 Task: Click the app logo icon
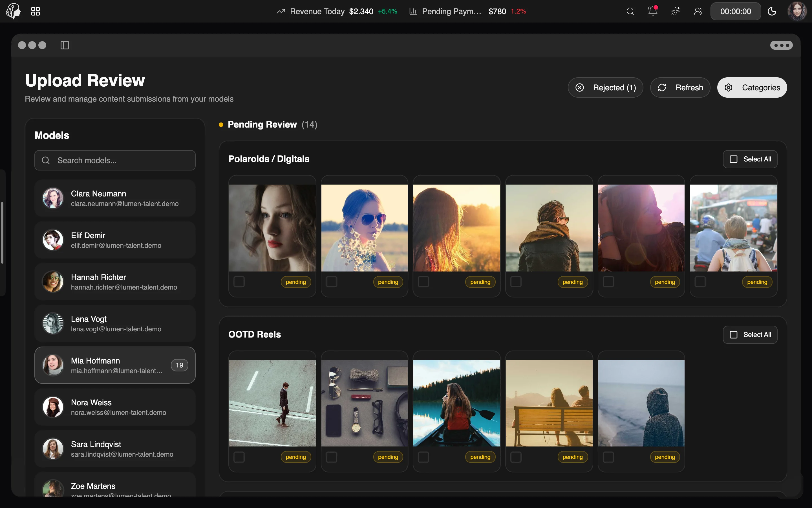pos(14,11)
